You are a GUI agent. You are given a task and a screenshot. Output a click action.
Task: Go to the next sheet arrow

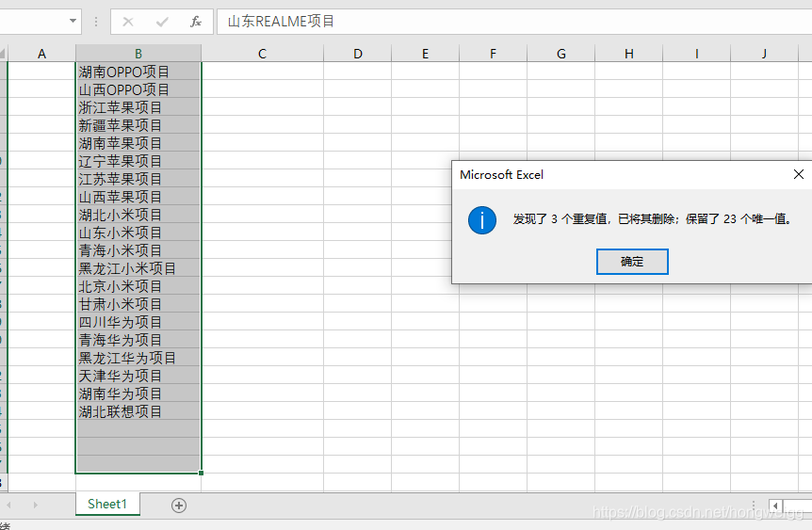[35, 505]
